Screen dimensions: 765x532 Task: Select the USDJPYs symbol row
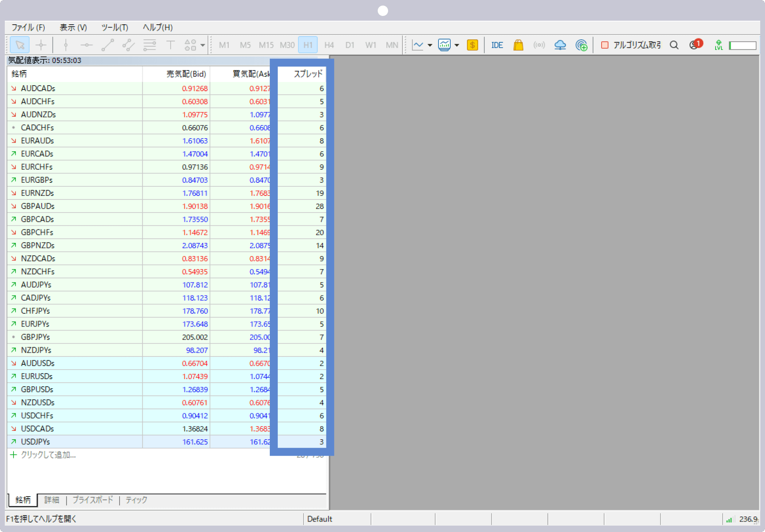167,442
